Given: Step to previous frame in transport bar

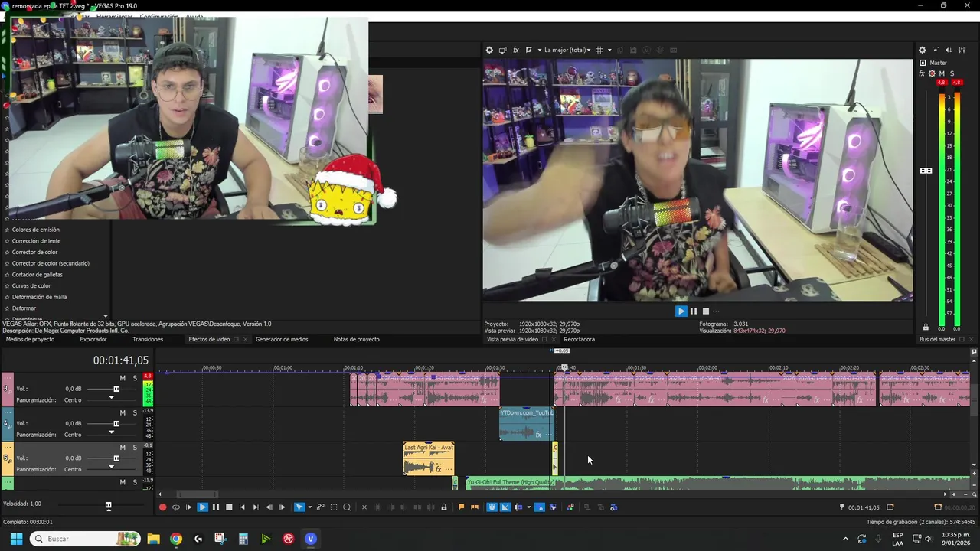Looking at the screenshot, I should pos(269,507).
